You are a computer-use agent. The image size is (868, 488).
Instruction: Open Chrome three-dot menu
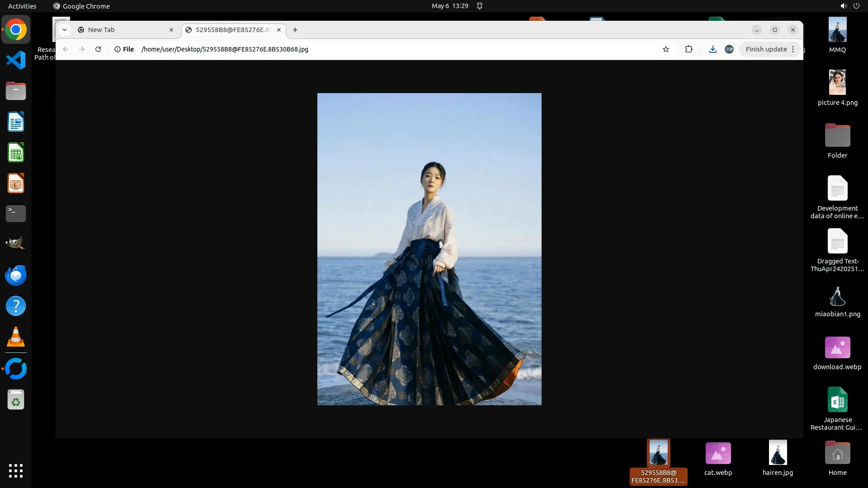click(793, 49)
